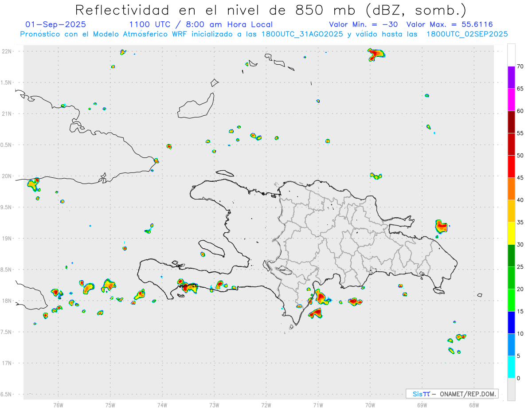
Task: Click the yellow 30-35 dBZ colorbar segment
Action: pyautogui.click(x=511, y=233)
